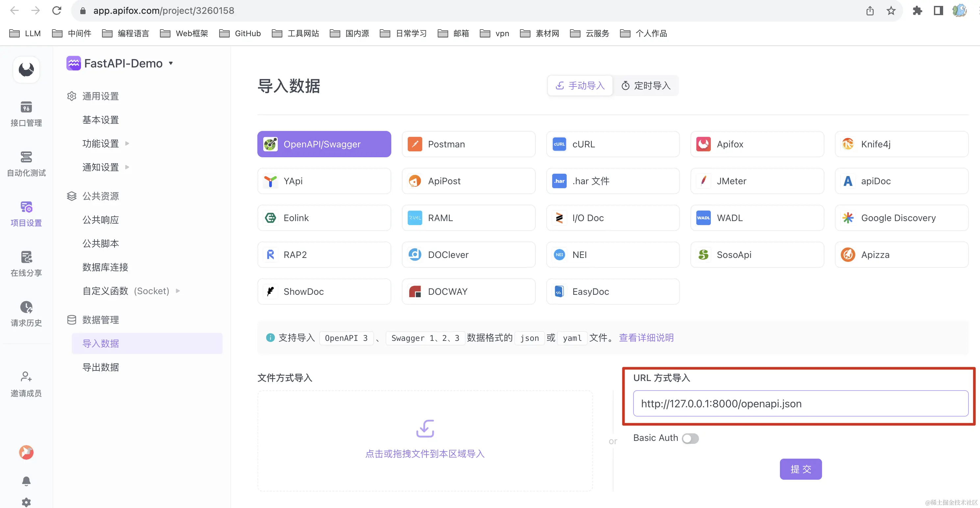980x508 pixels.
Task: Select WADL import format
Action: (x=757, y=218)
